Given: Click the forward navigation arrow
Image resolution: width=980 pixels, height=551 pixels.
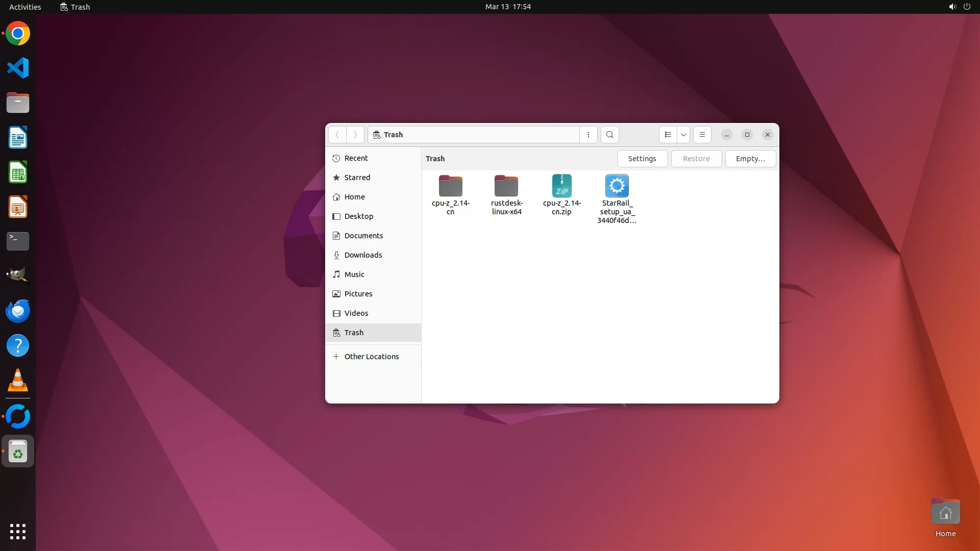Looking at the screenshot, I should [355, 135].
